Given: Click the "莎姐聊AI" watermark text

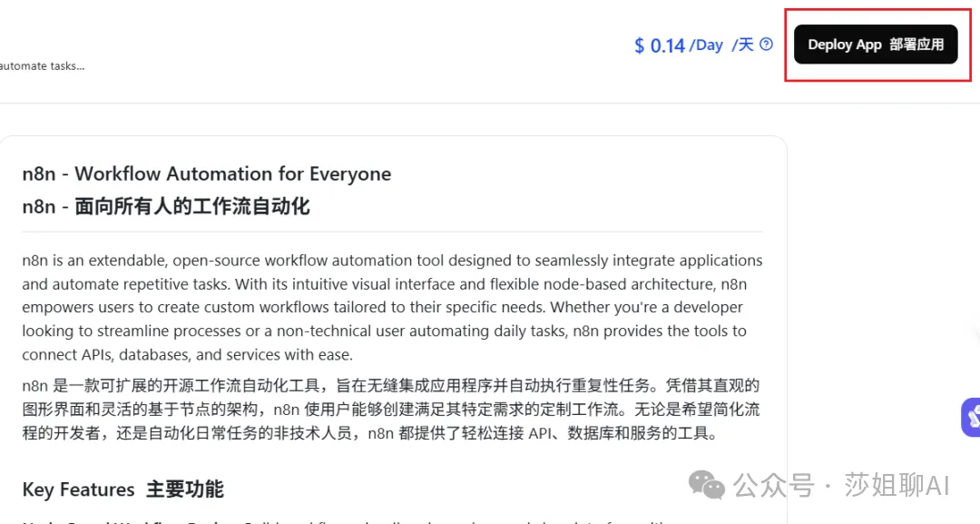Looking at the screenshot, I should (x=897, y=485).
